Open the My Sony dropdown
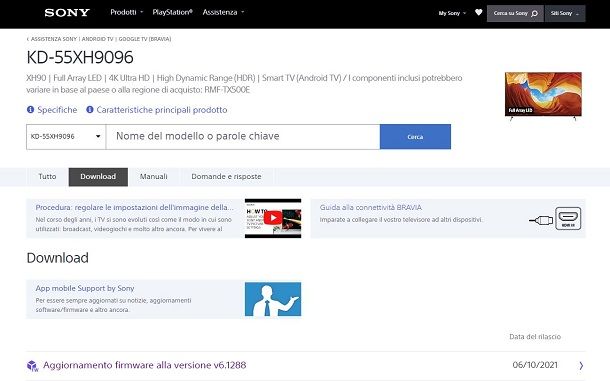 click(x=452, y=13)
